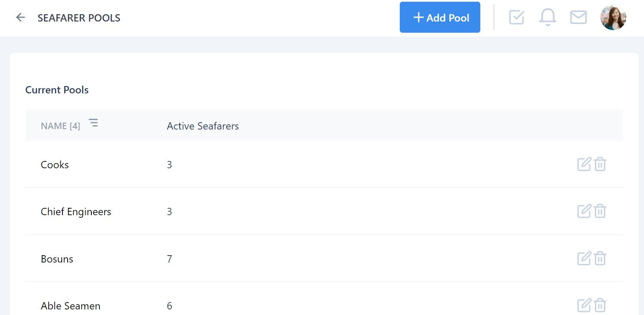Click the SEAFARER POOLS page title
Image resolution: width=644 pixels, height=315 pixels.
(79, 18)
